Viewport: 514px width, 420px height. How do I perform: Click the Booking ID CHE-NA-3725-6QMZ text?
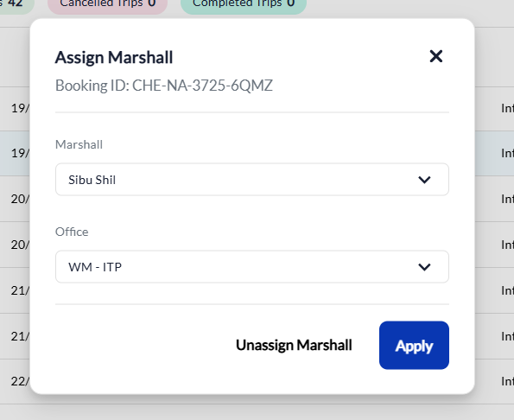[164, 86]
